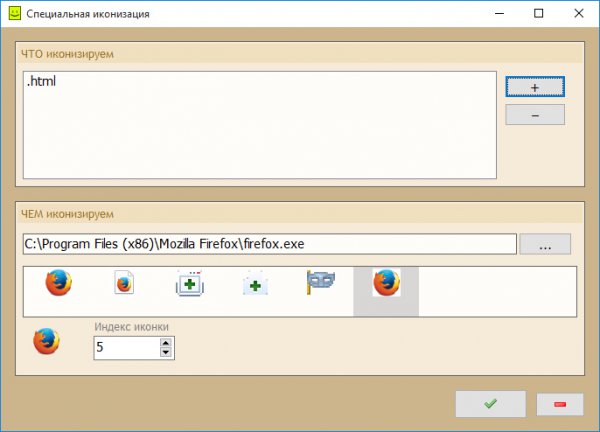The height and width of the screenshot is (432, 600).
Task: Minimize the Специальная иконизация window
Action: (x=499, y=13)
